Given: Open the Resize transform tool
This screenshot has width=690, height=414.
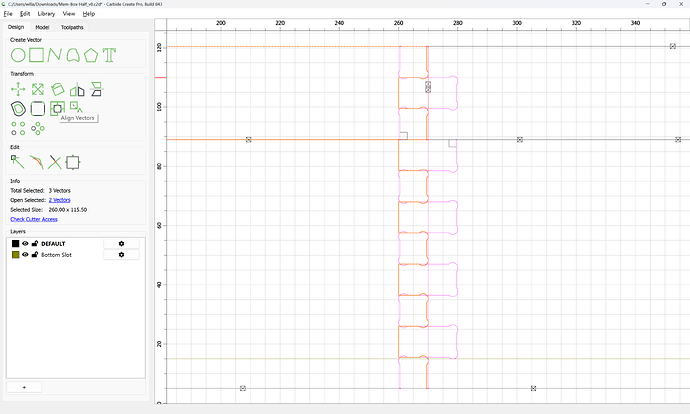Looking at the screenshot, I should coord(38,89).
